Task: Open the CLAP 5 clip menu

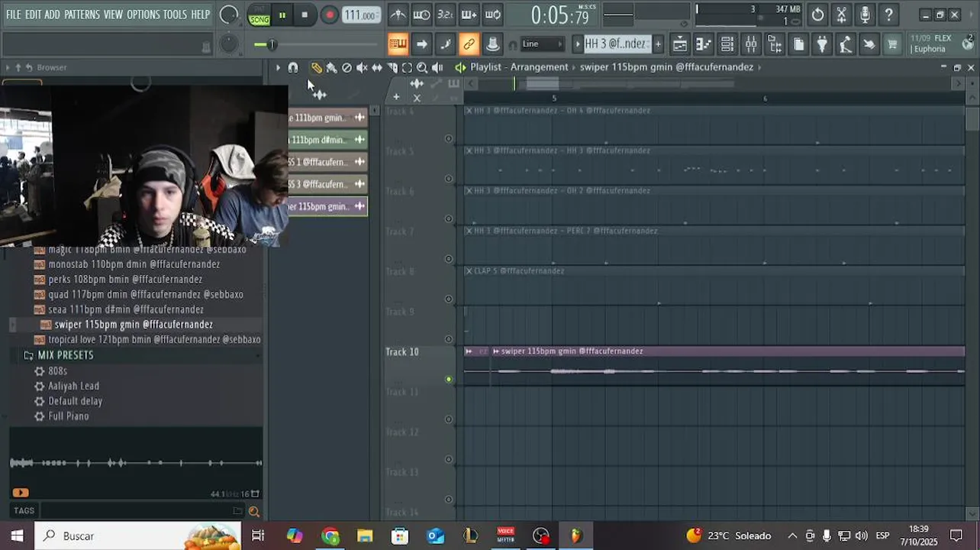Action: tap(469, 271)
